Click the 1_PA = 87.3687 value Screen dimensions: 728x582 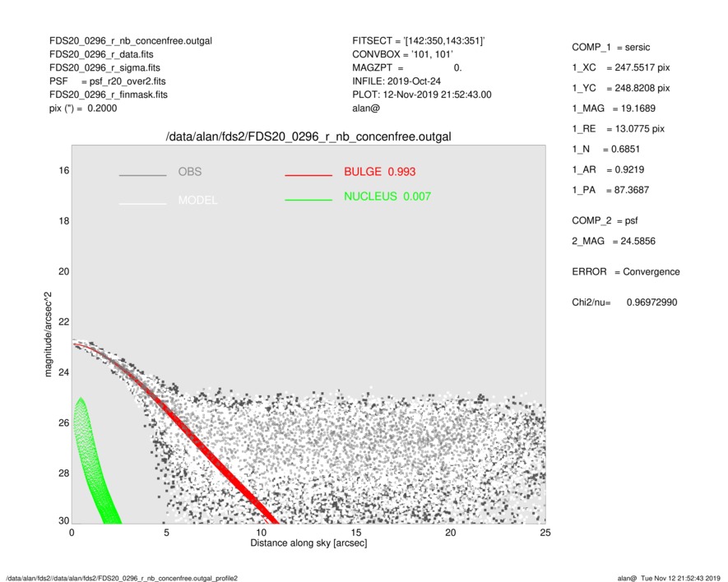coord(610,190)
